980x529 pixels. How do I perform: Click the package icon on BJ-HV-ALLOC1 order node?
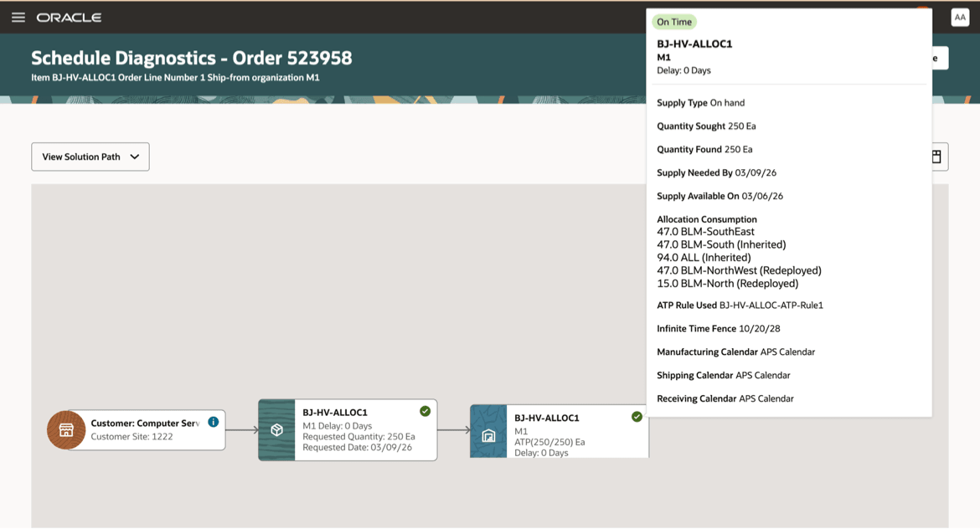click(277, 429)
